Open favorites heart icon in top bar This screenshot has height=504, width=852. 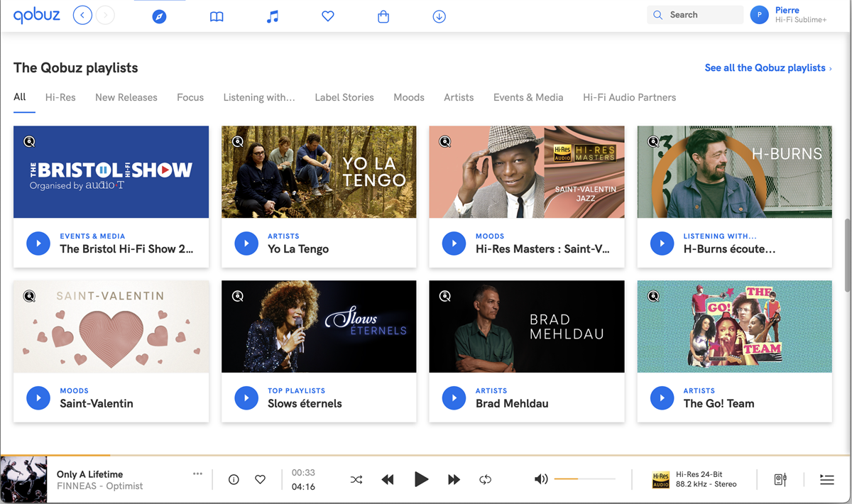click(327, 16)
